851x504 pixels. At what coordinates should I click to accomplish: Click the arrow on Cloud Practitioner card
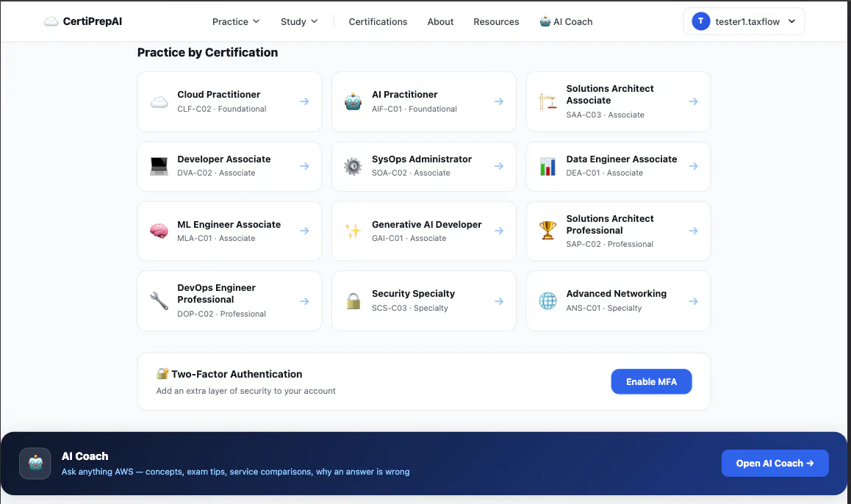click(304, 101)
